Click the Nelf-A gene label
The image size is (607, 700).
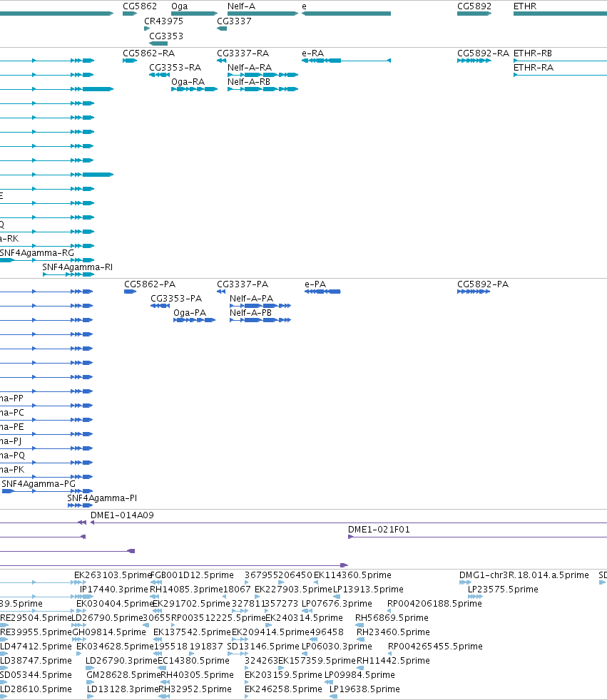pyautogui.click(x=241, y=6)
